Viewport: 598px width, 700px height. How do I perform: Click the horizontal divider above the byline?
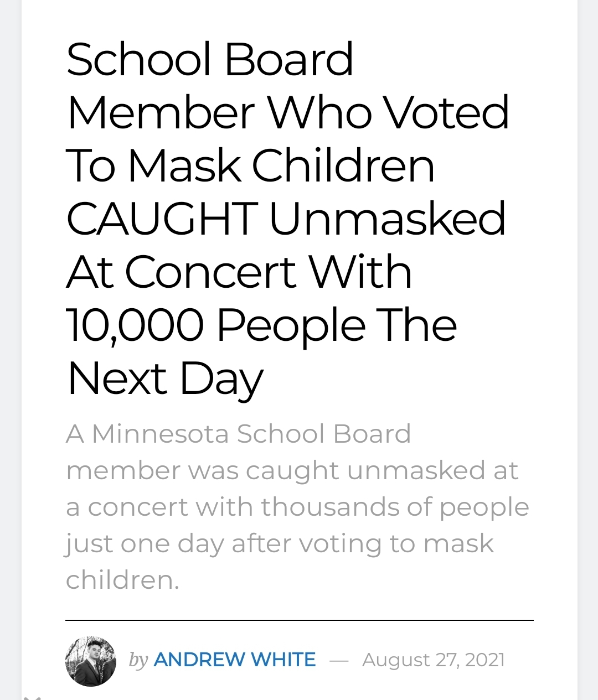point(299,620)
